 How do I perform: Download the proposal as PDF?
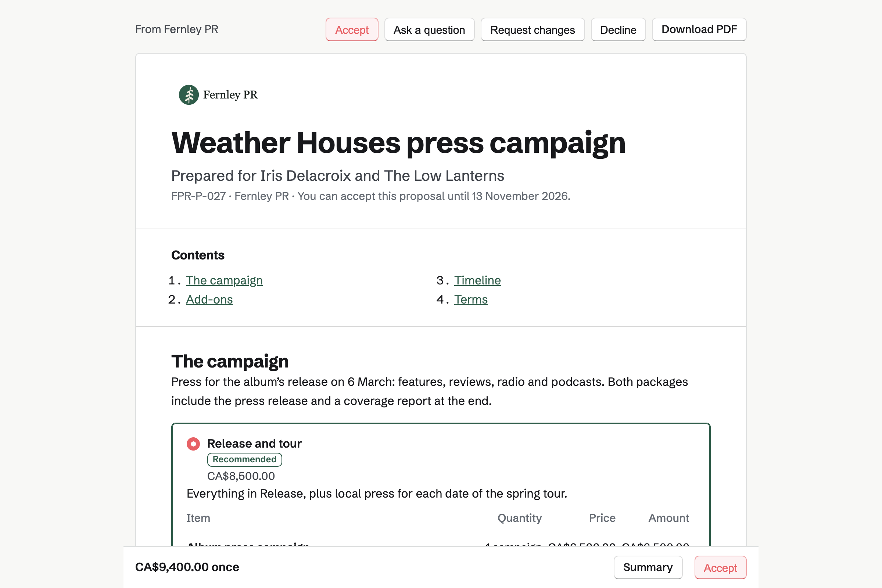point(699,29)
